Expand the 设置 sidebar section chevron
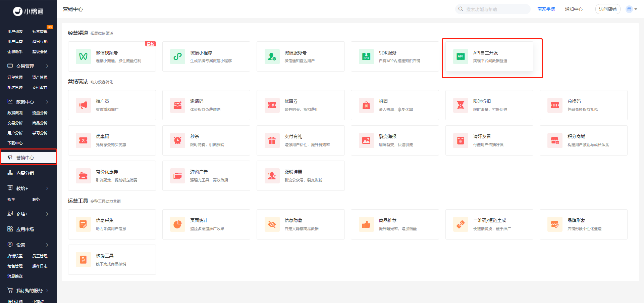The image size is (644, 303). point(47,245)
